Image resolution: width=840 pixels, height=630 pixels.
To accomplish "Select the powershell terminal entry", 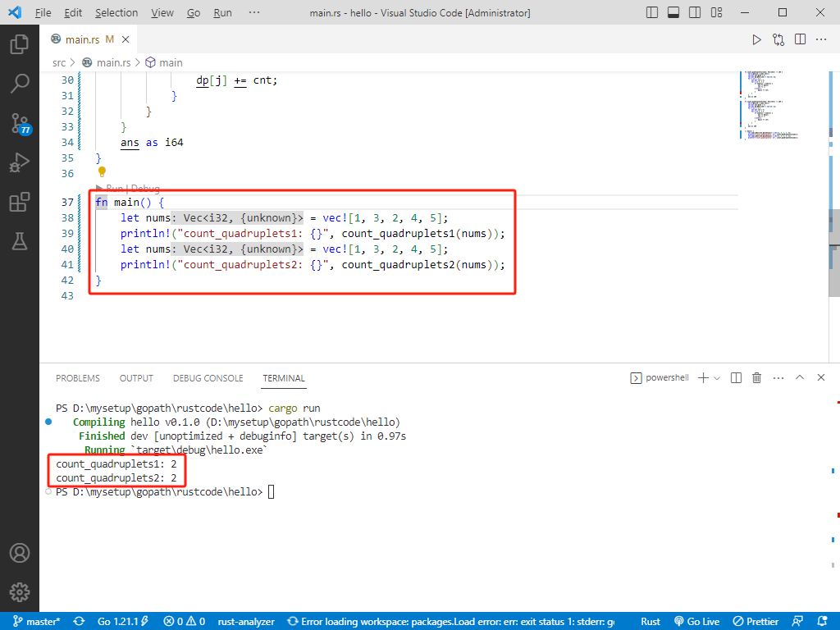I will (x=660, y=378).
